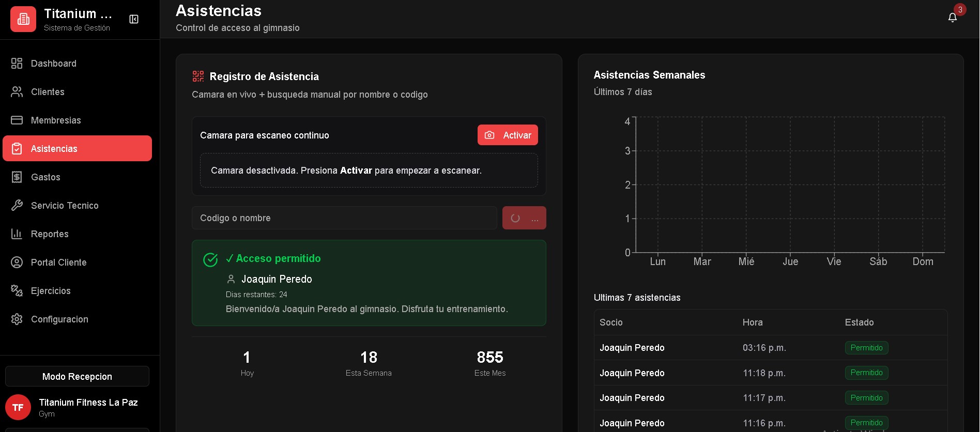
Task: Go to the Clientes section
Action: (x=48, y=92)
